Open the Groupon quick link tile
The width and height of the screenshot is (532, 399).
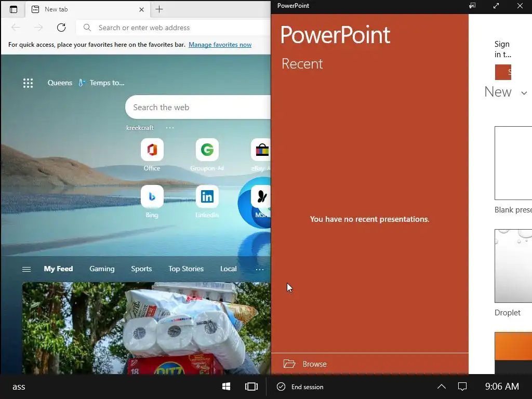[207, 150]
